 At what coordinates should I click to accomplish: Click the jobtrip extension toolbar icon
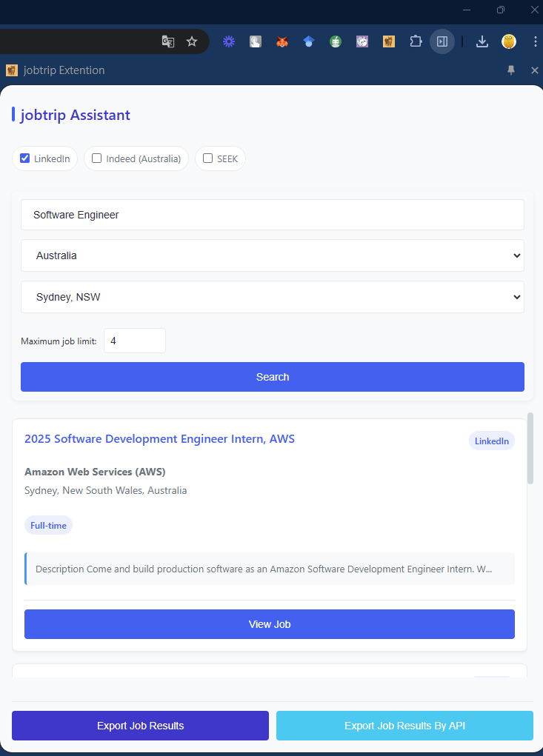[389, 41]
